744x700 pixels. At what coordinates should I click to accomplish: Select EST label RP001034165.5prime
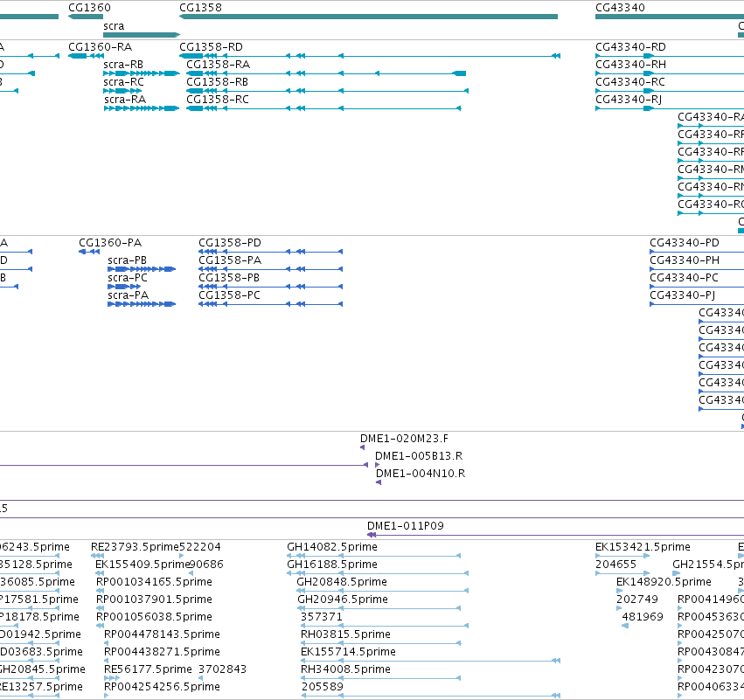point(154,582)
